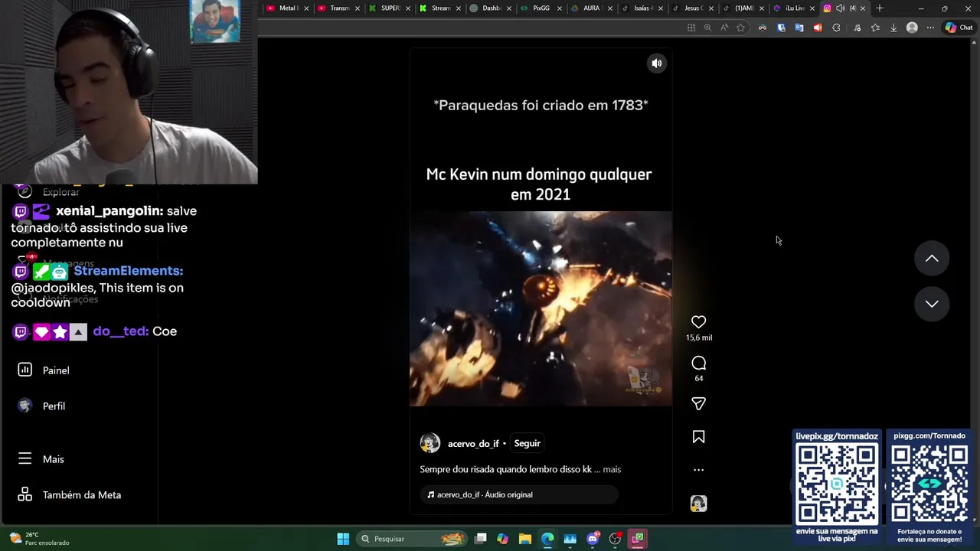Switch to the 'iLu Live' Twitch tab

793,8
